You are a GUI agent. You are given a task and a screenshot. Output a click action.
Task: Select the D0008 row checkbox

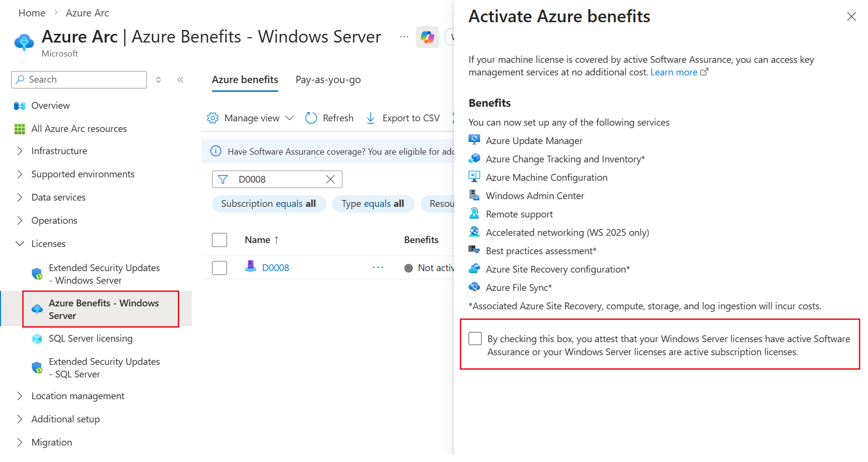(220, 268)
